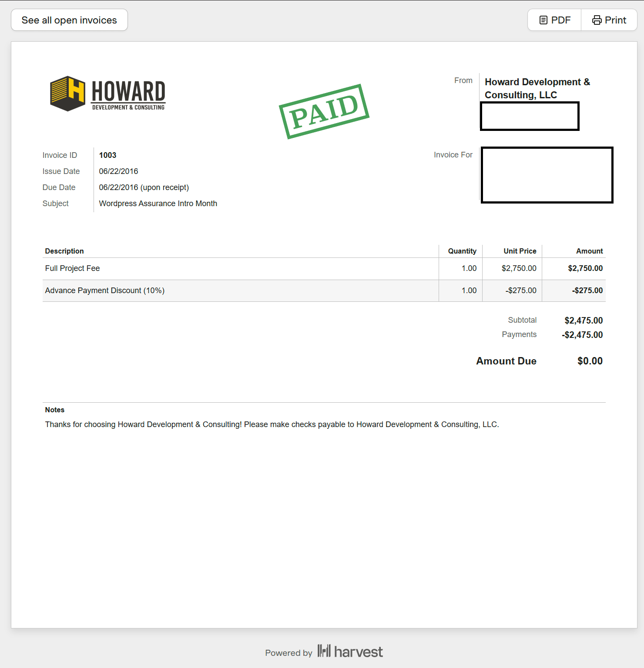644x668 pixels.
Task: Click the Howard Development & Consulting, LLC sender name
Action: click(x=537, y=88)
